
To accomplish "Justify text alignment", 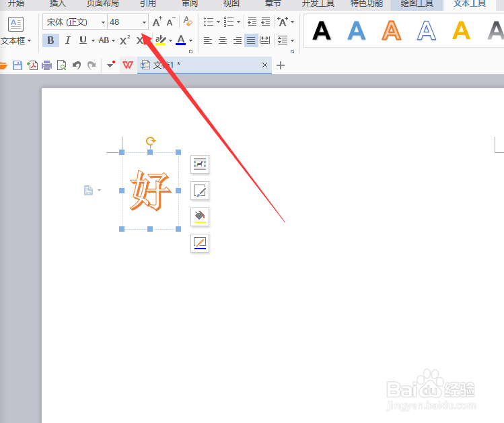I will click(x=251, y=40).
